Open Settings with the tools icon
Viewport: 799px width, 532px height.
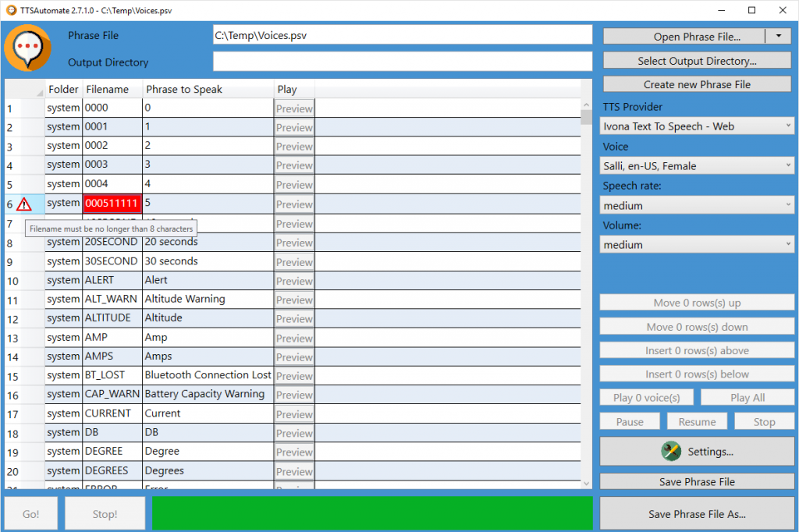(x=697, y=451)
